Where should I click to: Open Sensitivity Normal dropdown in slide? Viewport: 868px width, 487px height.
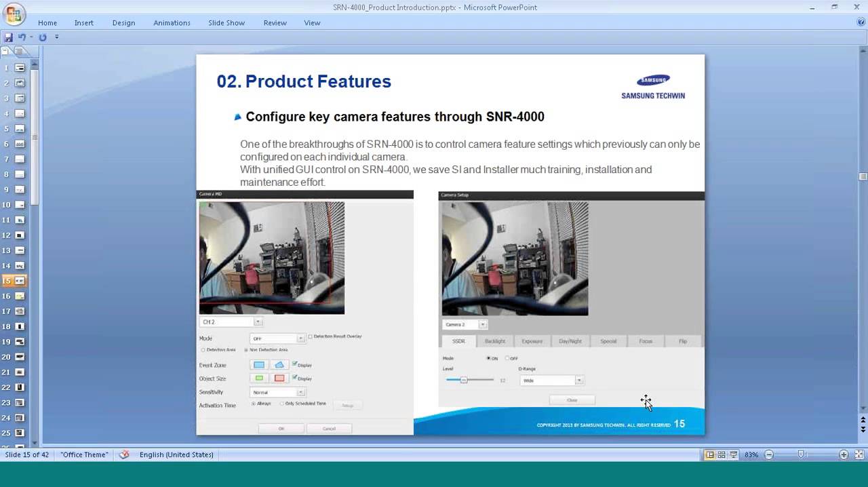(300, 392)
